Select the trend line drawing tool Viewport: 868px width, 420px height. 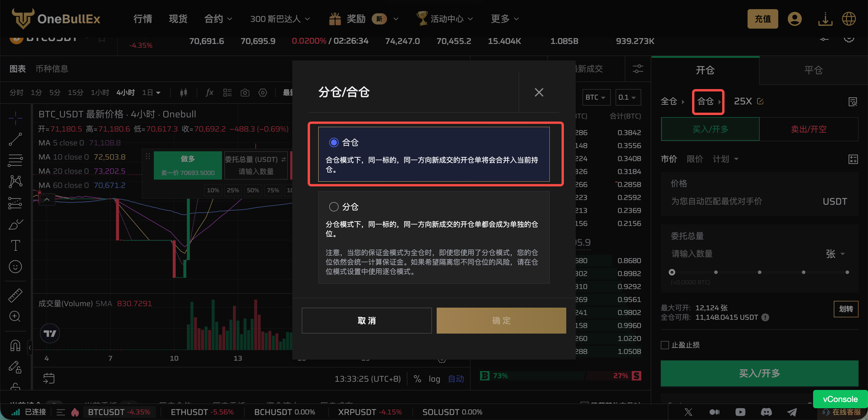tap(15, 139)
